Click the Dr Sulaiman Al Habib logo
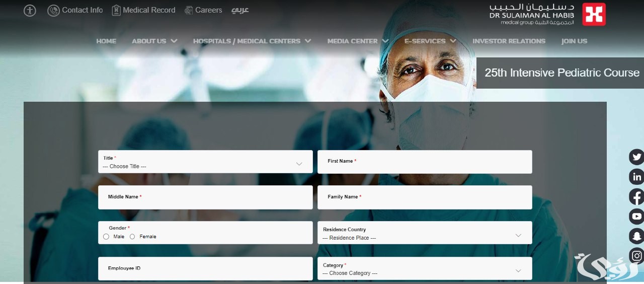644x284 pixels. coord(547,14)
